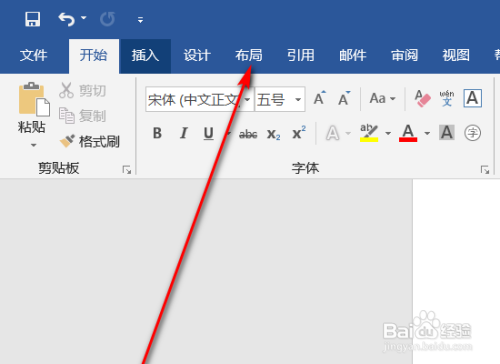The width and height of the screenshot is (500, 364).
Task: Open the font name dropdown arrow
Action: click(247, 99)
